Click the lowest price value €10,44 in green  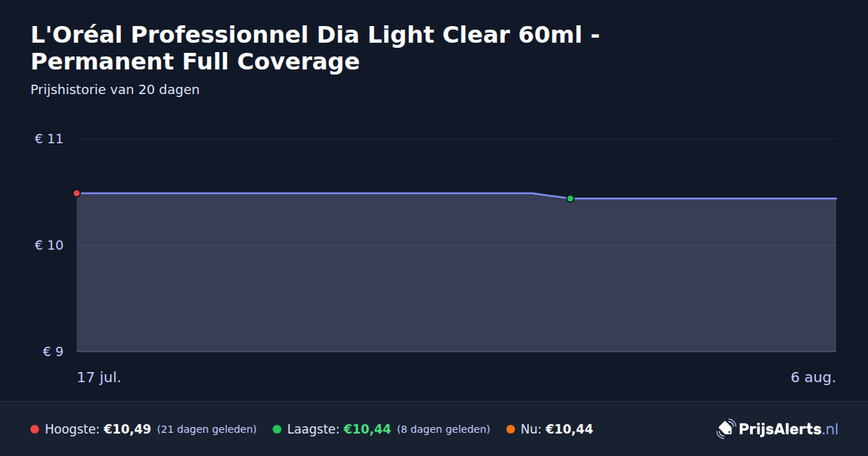pos(367,429)
